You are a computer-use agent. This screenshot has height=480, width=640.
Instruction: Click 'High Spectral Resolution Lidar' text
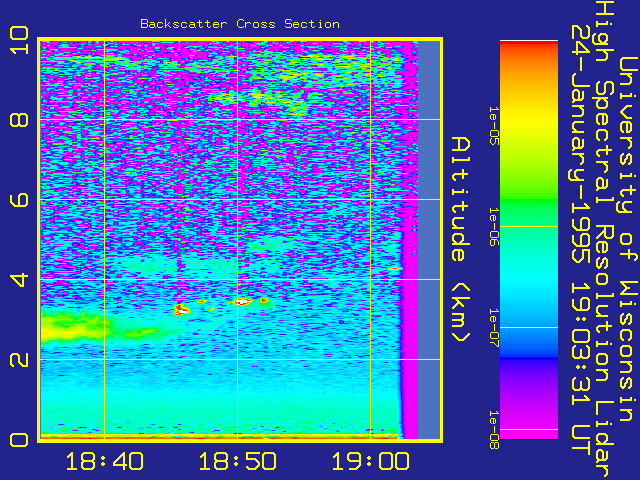click(604, 240)
